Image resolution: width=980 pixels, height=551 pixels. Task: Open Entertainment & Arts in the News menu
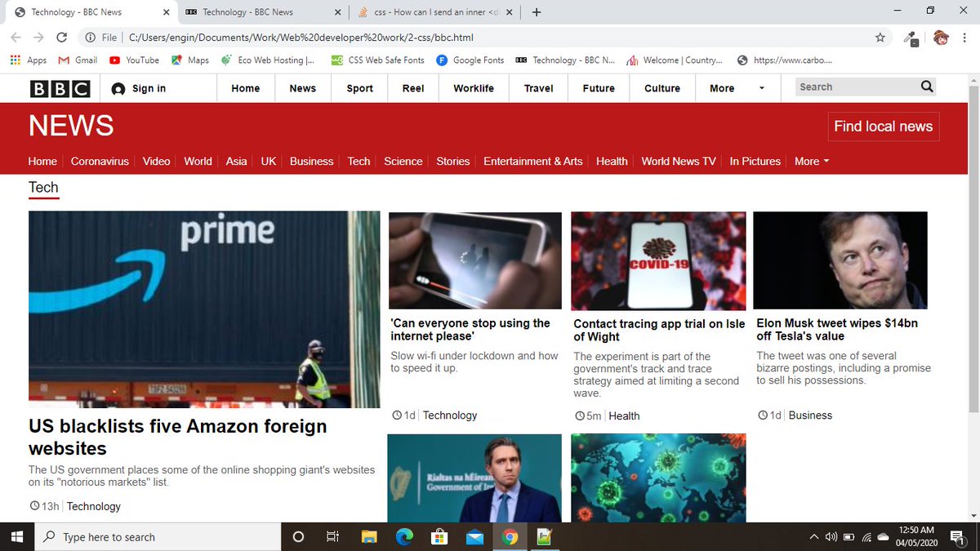[533, 161]
